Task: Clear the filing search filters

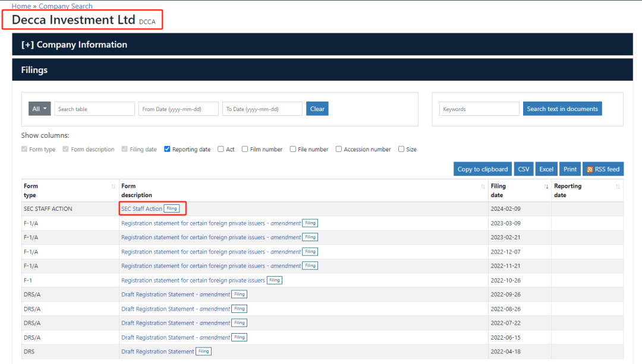Action: click(x=317, y=109)
